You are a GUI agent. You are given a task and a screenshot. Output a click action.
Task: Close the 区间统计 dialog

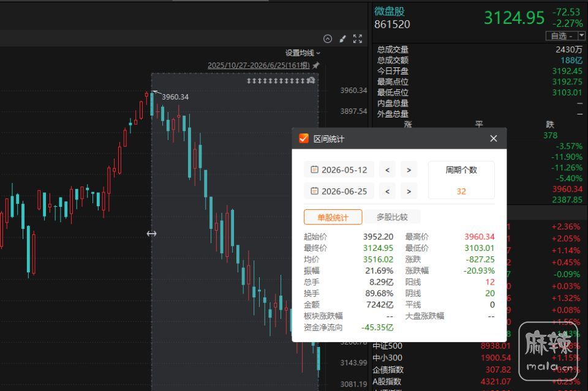494,138
